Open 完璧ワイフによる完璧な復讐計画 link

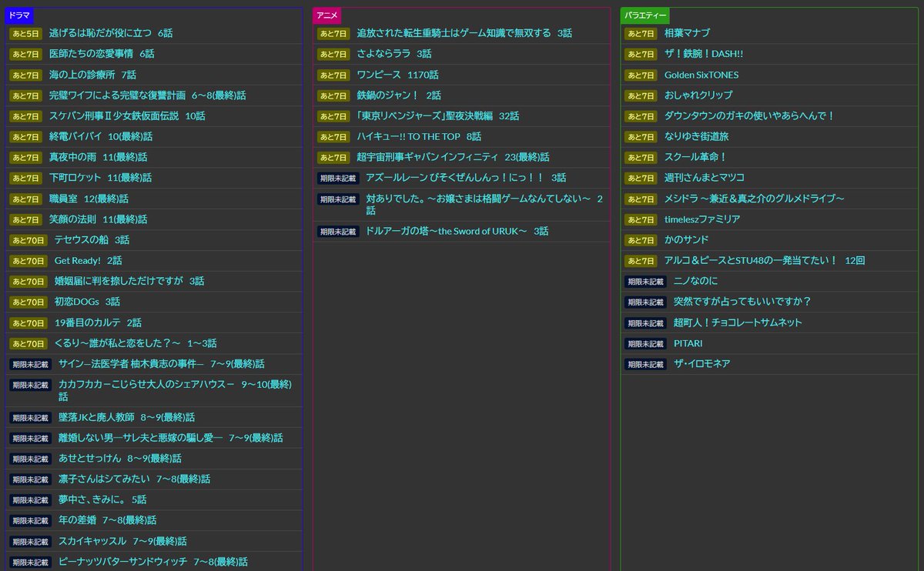point(148,95)
